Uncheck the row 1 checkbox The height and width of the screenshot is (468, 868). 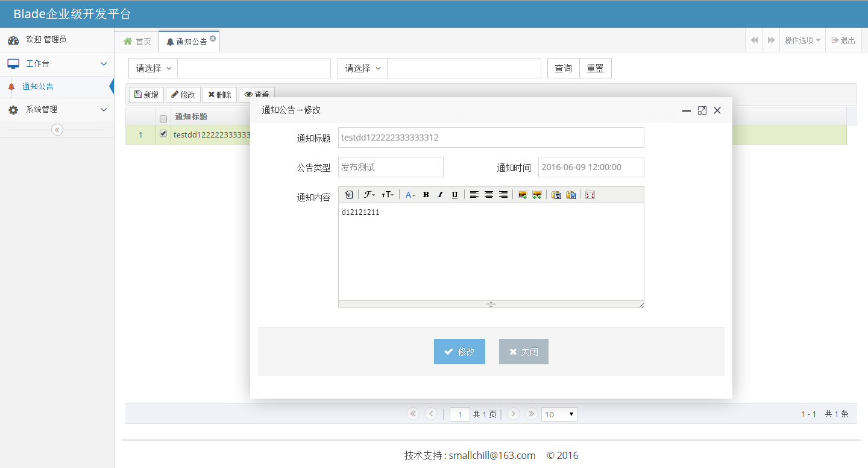(x=163, y=134)
